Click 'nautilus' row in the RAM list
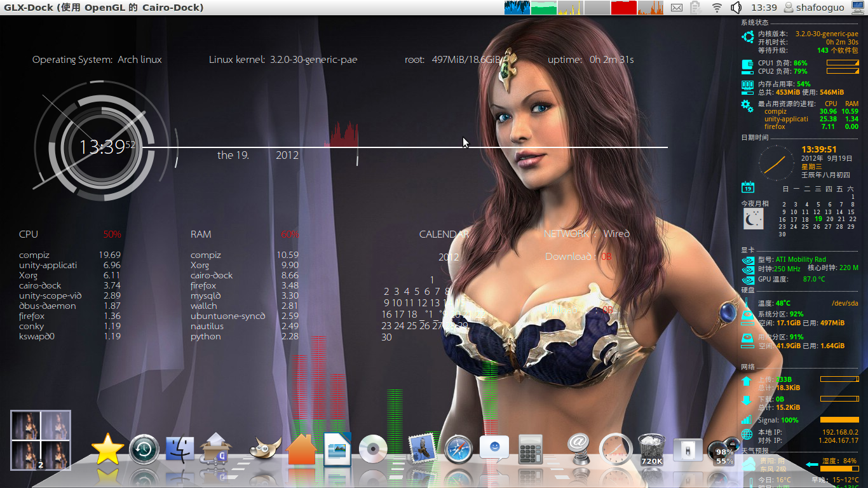868x488 pixels. click(x=245, y=326)
